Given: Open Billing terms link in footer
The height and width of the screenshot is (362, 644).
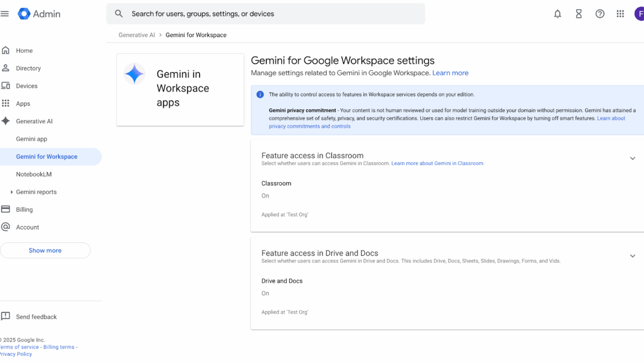Looking at the screenshot, I should (59, 347).
